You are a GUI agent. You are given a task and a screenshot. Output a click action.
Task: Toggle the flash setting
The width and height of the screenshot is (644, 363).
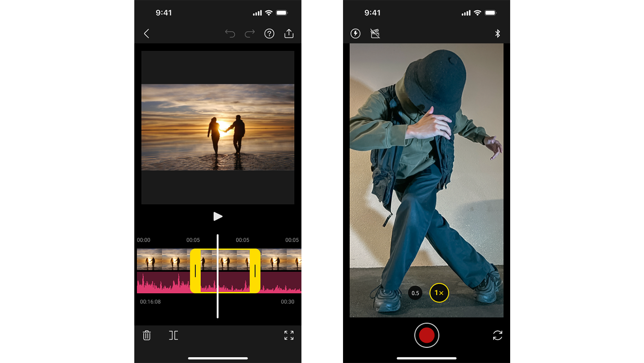[x=355, y=33]
